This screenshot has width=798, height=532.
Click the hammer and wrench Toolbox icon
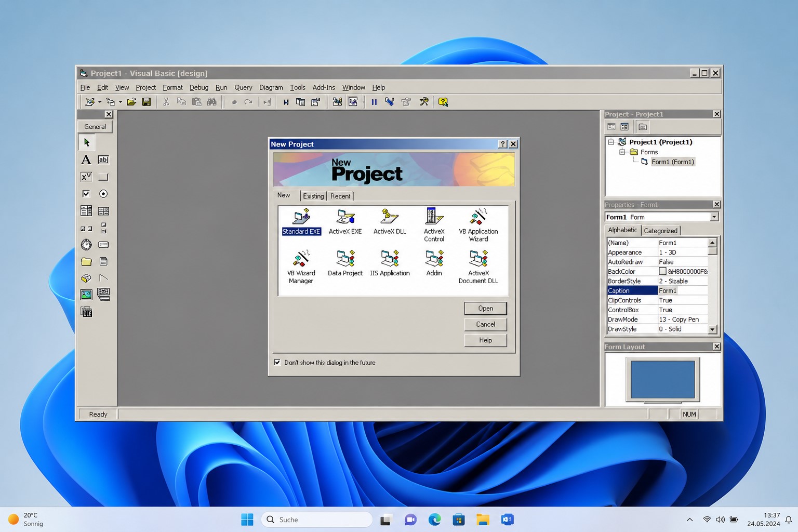coord(424,102)
